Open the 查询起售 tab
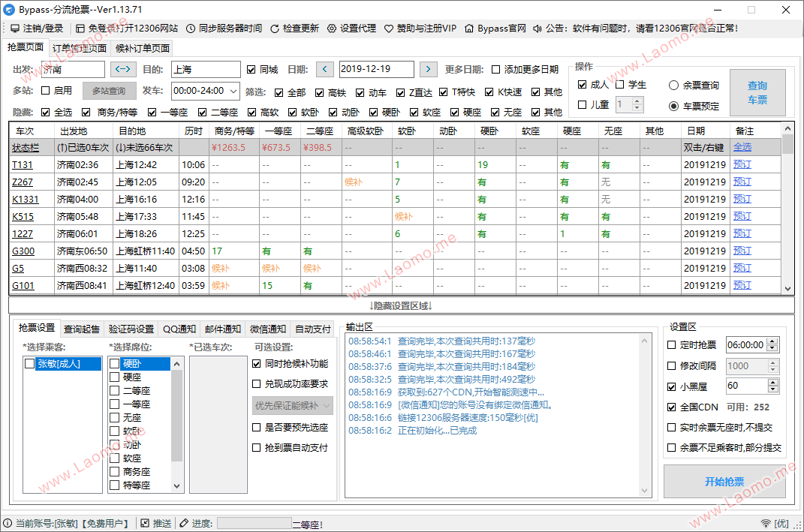Screen dimensions: 804x532 (x=82, y=329)
